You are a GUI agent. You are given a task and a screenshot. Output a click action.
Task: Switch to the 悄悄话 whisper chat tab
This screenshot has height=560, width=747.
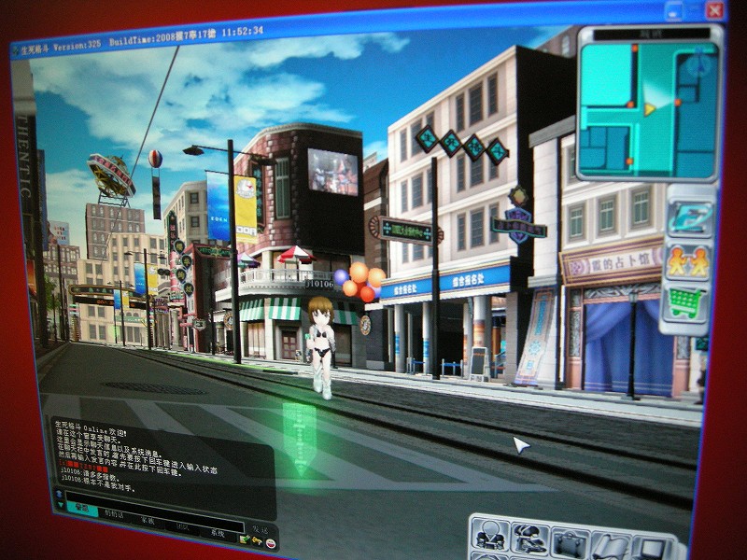click(x=114, y=514)
